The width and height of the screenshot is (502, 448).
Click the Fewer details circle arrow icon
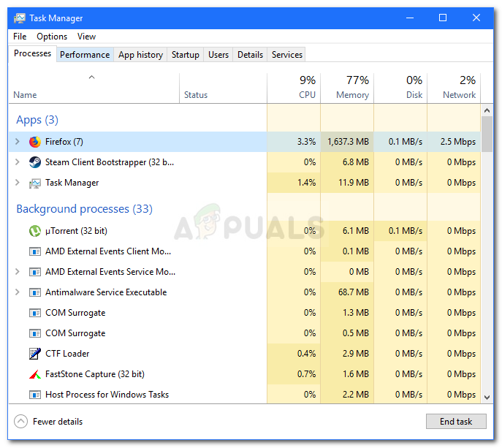point(20,422)
